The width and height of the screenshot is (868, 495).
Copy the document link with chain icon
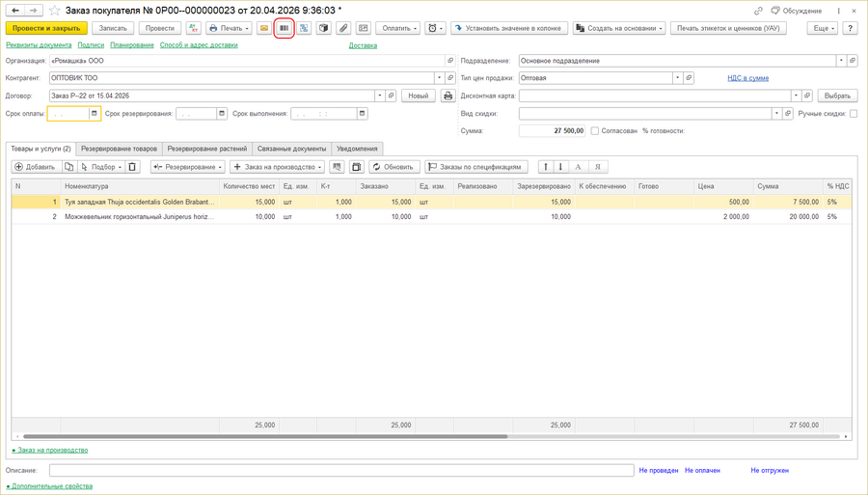pyautogui.click(x=758, y=11)
